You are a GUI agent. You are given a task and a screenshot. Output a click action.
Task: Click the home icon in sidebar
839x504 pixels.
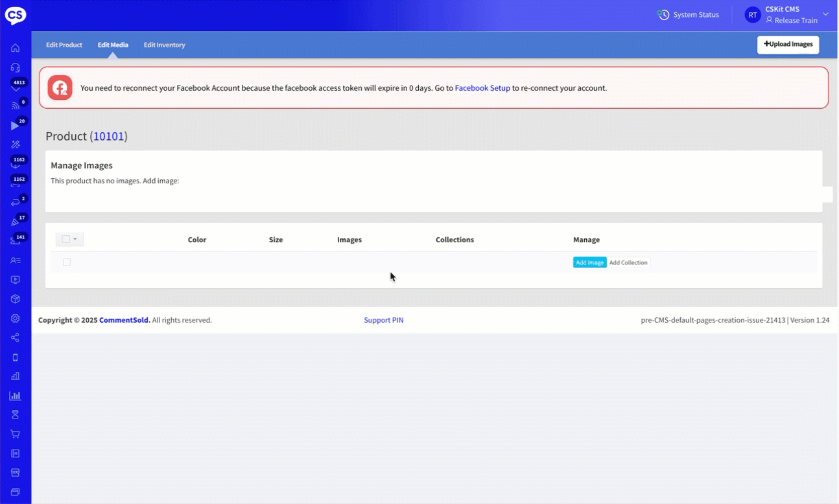(16, 48)
